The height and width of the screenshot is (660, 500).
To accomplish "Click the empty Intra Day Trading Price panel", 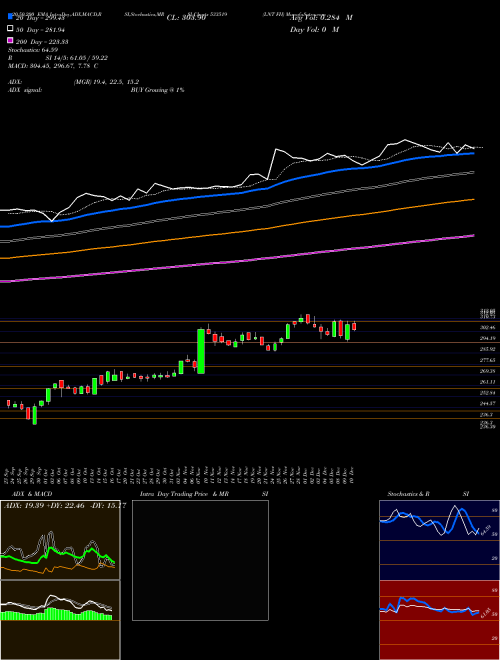I will point(200,560).
